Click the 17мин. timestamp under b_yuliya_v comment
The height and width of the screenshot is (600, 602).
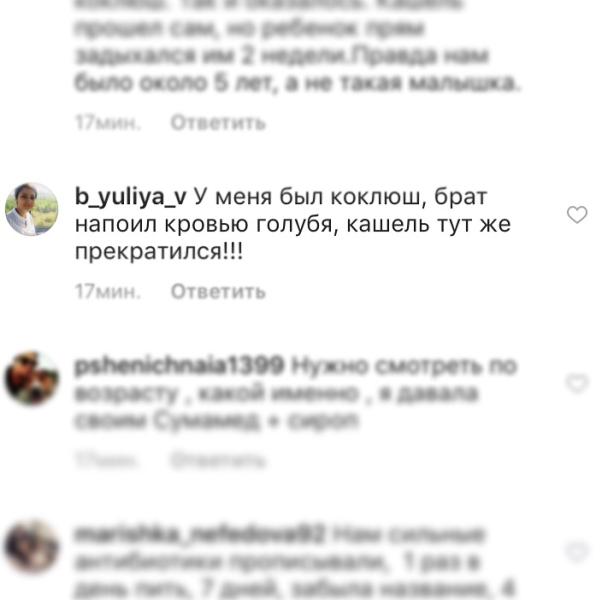click(108, 291)
